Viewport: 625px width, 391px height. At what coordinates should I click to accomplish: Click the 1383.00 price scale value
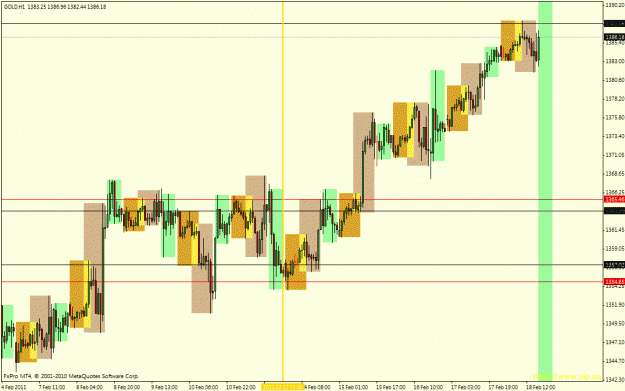pos(615,61)
